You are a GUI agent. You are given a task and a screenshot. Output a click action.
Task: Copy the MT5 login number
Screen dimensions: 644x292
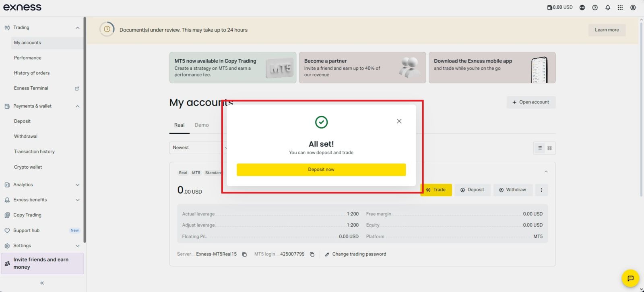312,254
